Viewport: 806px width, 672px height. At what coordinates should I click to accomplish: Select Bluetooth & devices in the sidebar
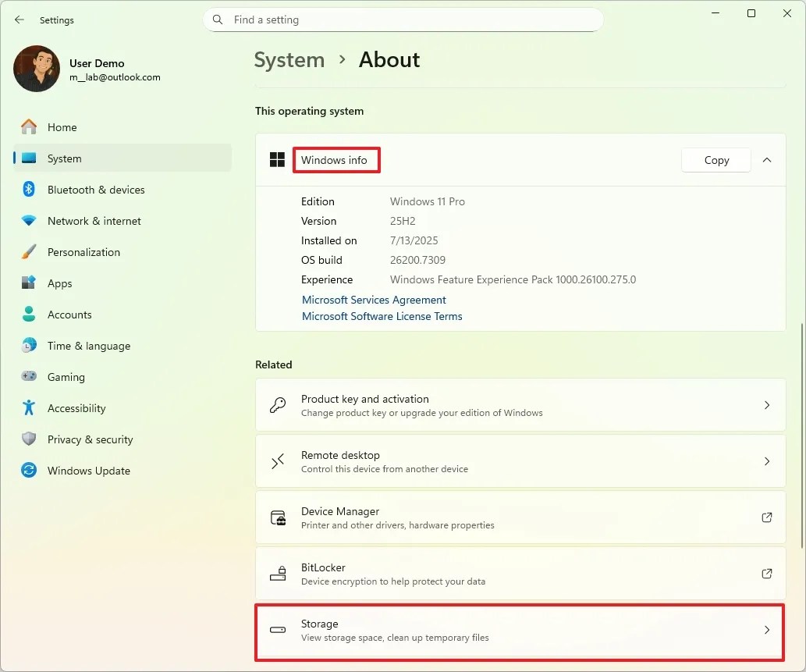coord(97,189)
